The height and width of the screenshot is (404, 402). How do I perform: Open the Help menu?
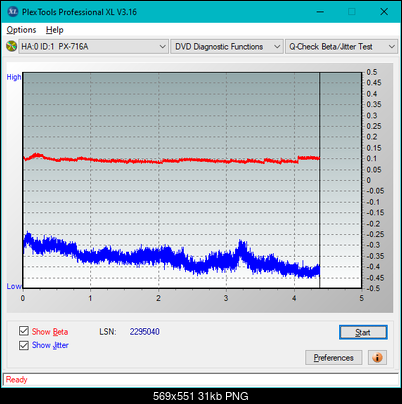55,30
